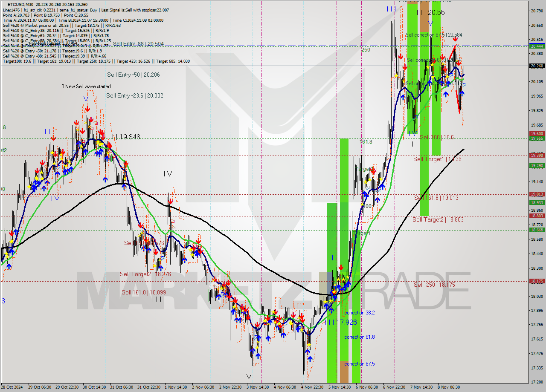Click the green 18.668 price tag

pos(537,230)
